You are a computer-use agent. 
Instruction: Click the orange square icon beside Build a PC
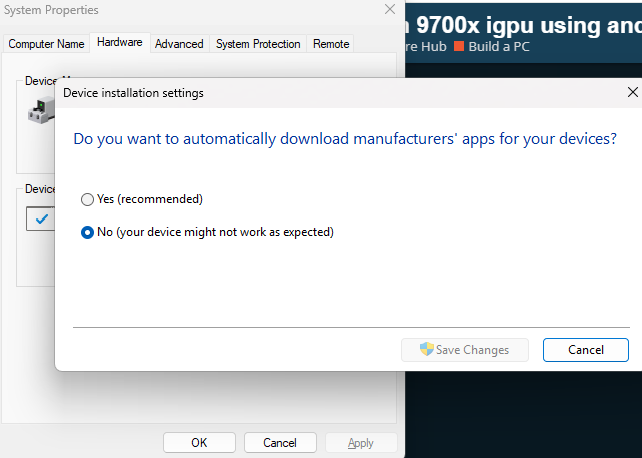(459, 46)
